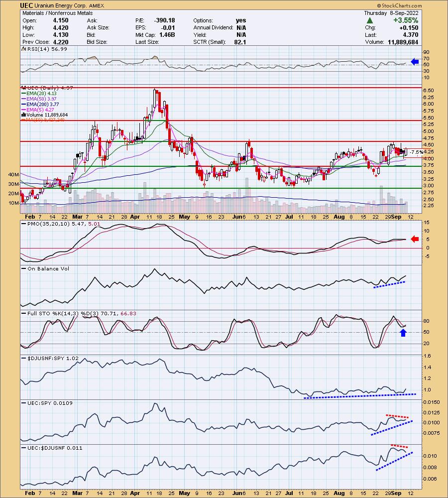
Task: Click the volume bars icon in legend
Action: tap(23, 115)
